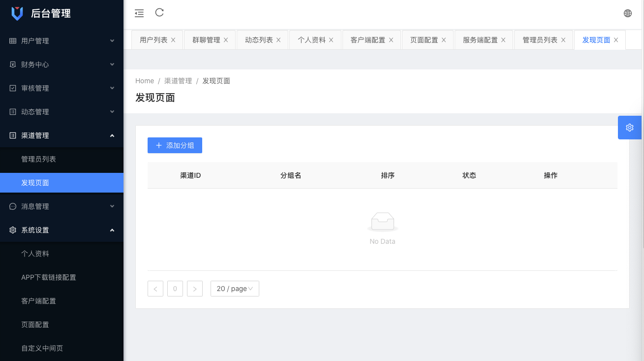Open the Home breadcrumb link

coord(145,80)
